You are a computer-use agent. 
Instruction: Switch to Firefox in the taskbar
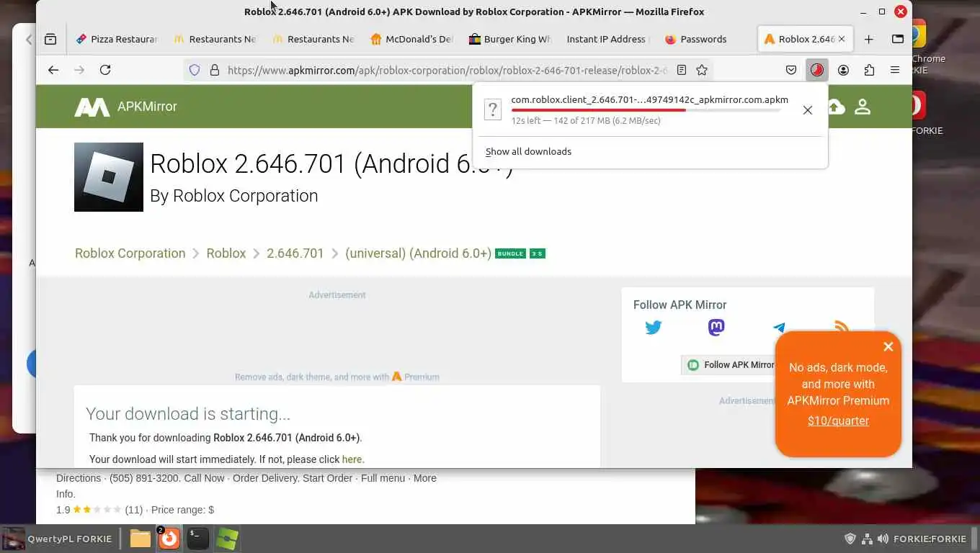pos(169,538)
